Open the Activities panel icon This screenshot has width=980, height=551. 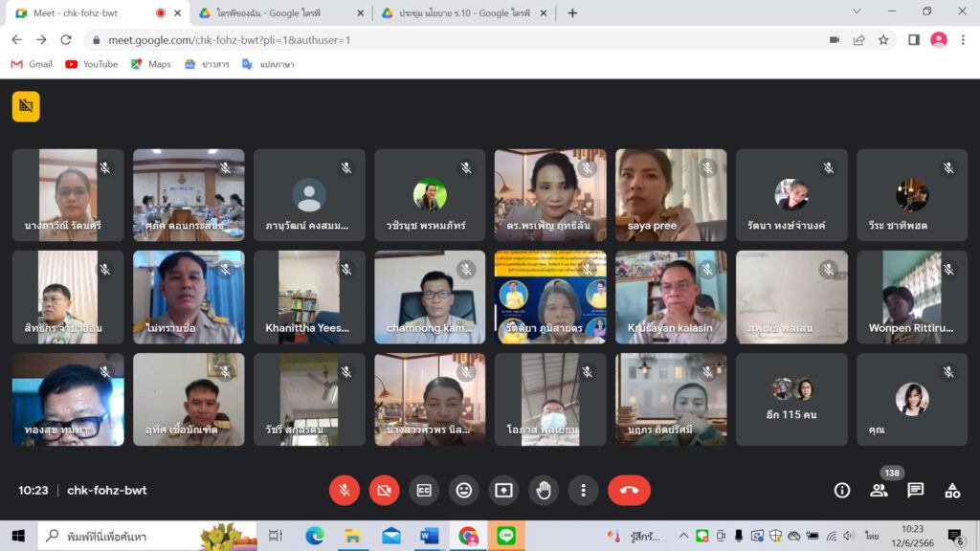[x=952, y=491]
